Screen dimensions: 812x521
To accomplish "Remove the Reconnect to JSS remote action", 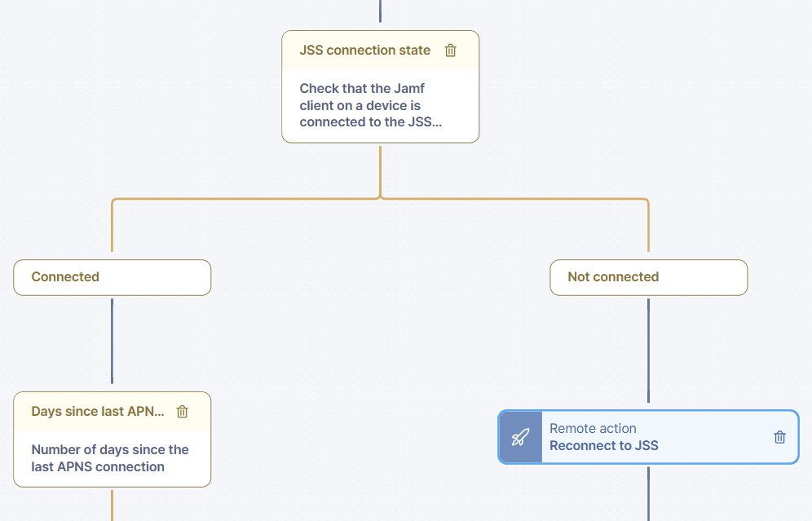I will [x=779, y=437].
